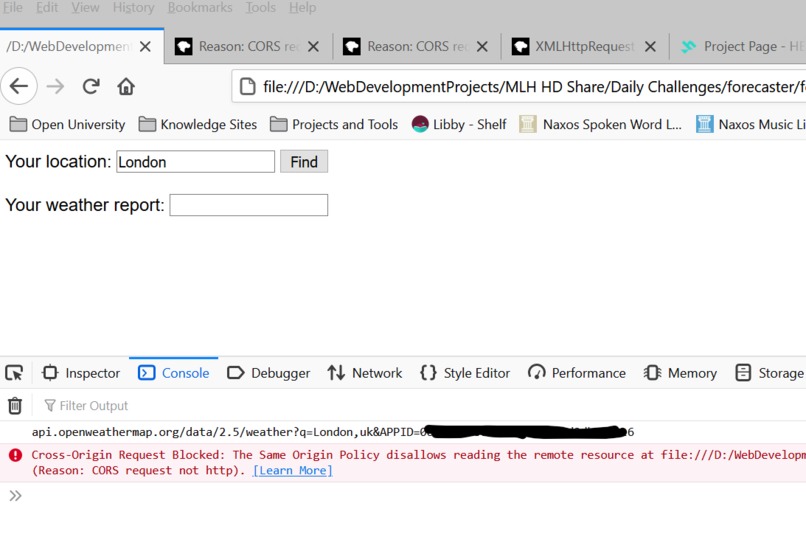Open the History menu
Screen dimensions: 806x551
pos(133,8)
